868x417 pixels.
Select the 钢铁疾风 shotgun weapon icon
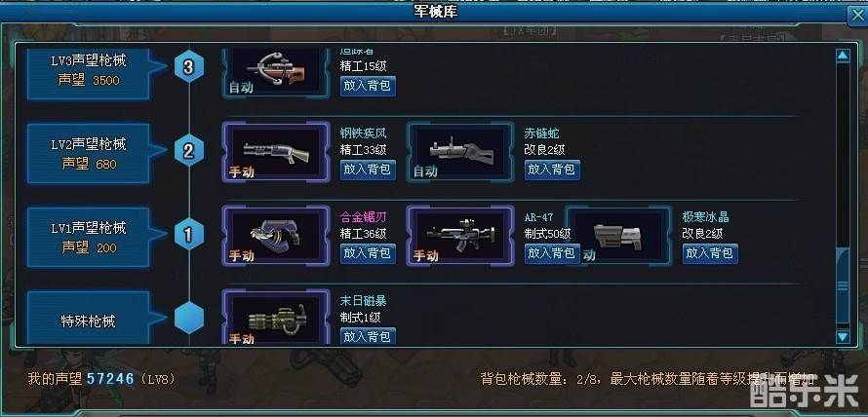pyautogui.click(x=276, y=152)
